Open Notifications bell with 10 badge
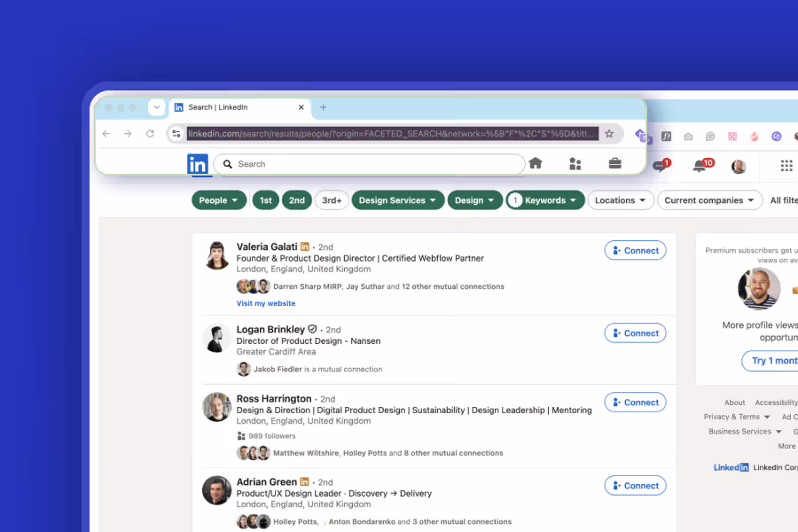Viewport: 798px width, 532px height. tap(703, 165)
